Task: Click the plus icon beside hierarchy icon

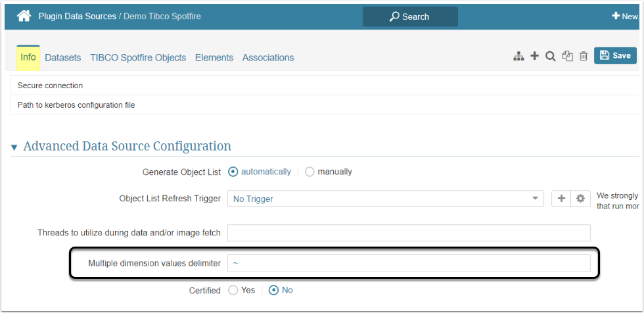Action: click(534, 56)
